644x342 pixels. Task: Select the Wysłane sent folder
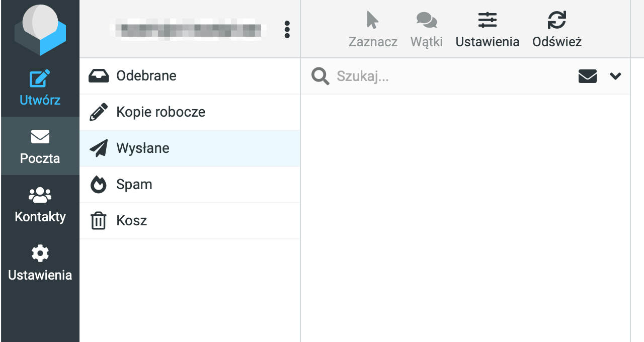click(x=190, y=148)
